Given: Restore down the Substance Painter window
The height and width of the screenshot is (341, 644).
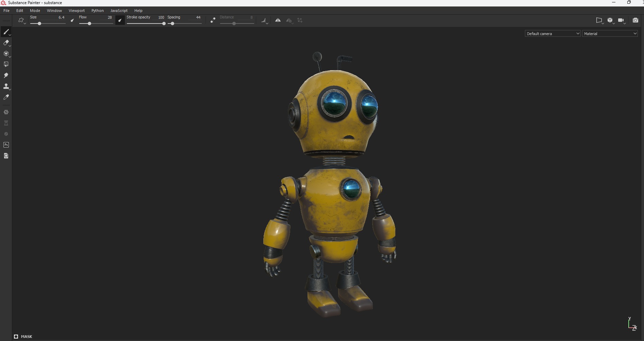Looking at the screenshot, I should 629,2.
